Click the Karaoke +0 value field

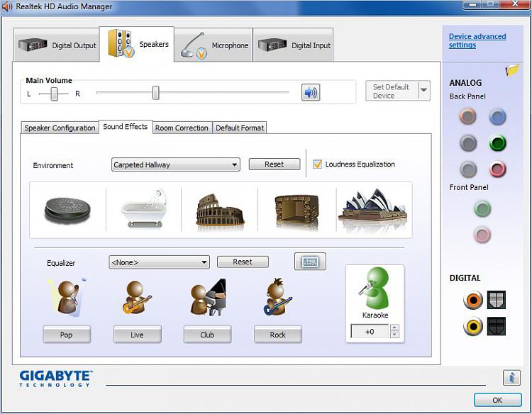pos(370,331)
